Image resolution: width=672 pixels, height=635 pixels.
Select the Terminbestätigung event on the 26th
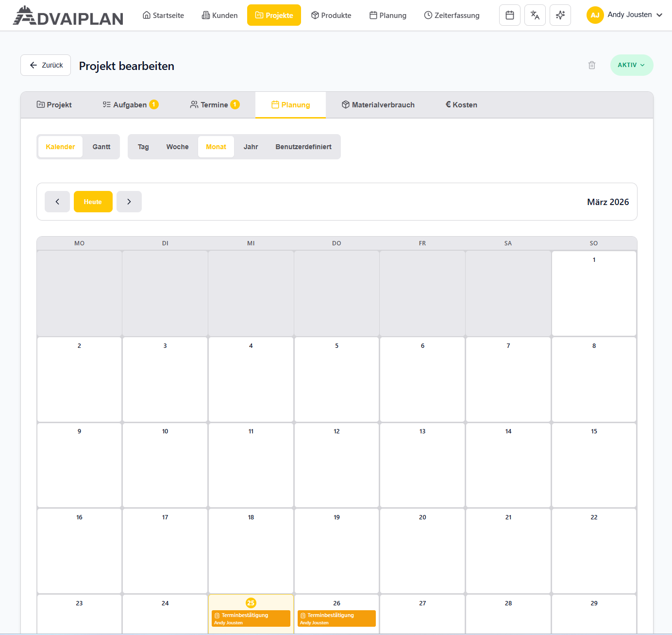click(336, 618)
